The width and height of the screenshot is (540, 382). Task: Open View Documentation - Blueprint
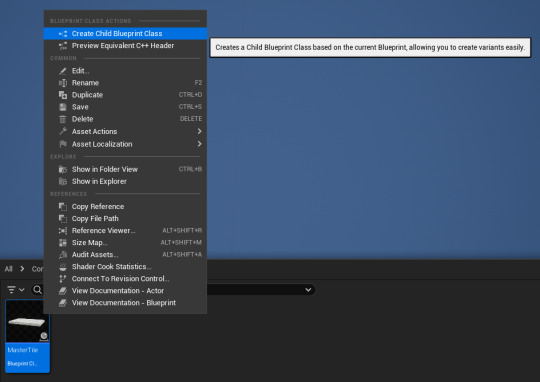[x=125, y=303]
